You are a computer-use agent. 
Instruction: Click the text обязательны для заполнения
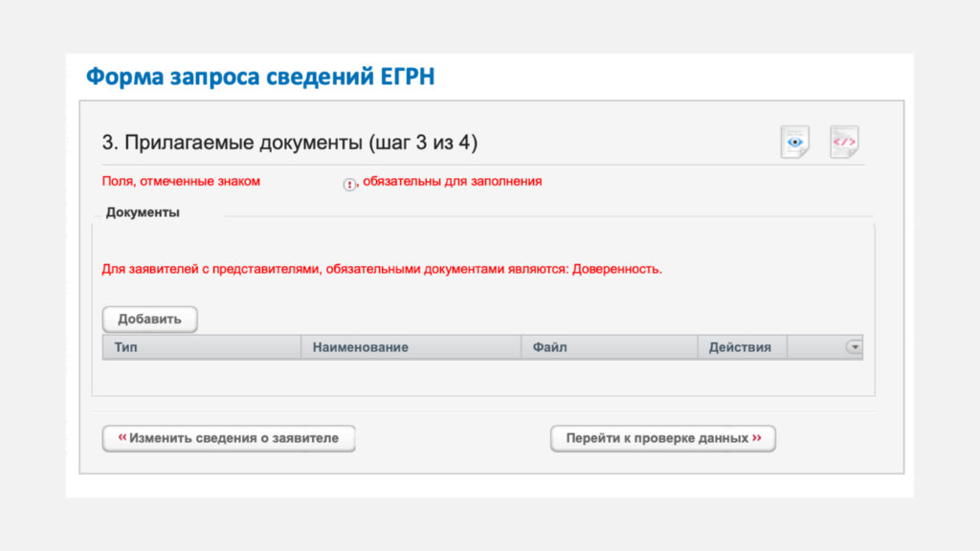[x=453, y=181]
